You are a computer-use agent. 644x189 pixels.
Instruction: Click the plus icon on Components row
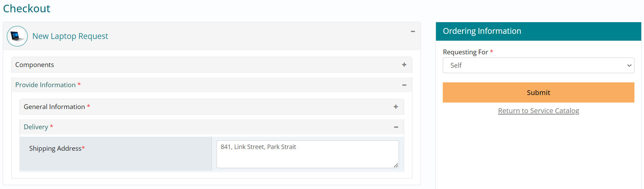coord(404,65)
